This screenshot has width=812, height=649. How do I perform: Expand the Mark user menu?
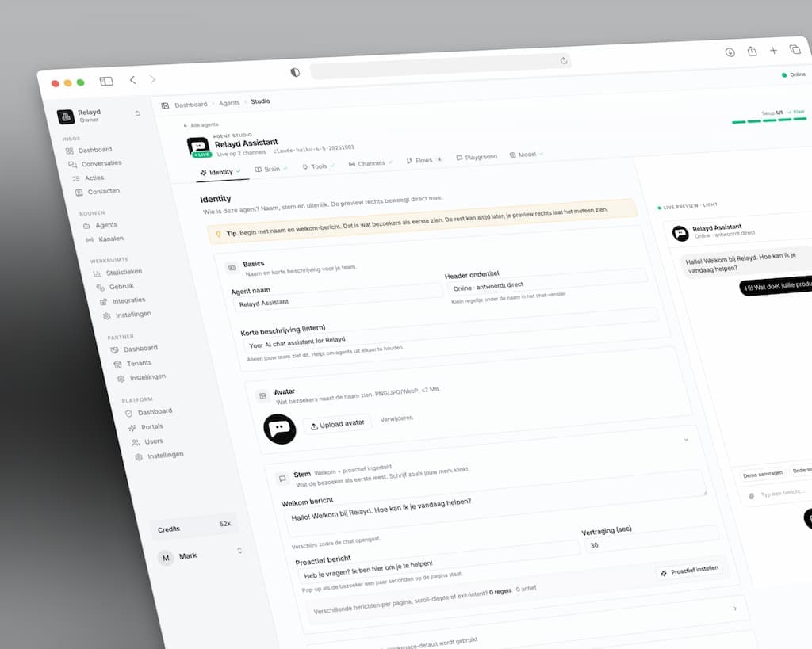click(x=239, y=551)
